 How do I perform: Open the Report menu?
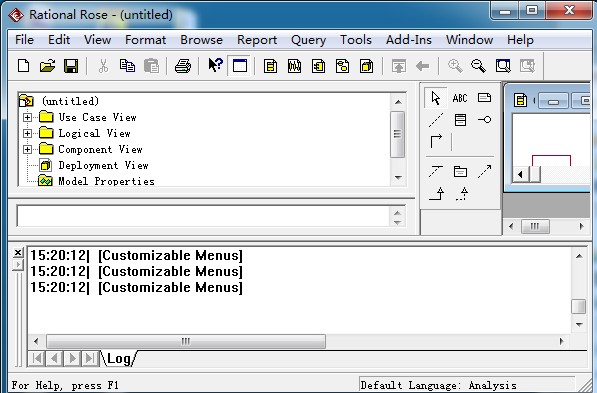point(257,40)
